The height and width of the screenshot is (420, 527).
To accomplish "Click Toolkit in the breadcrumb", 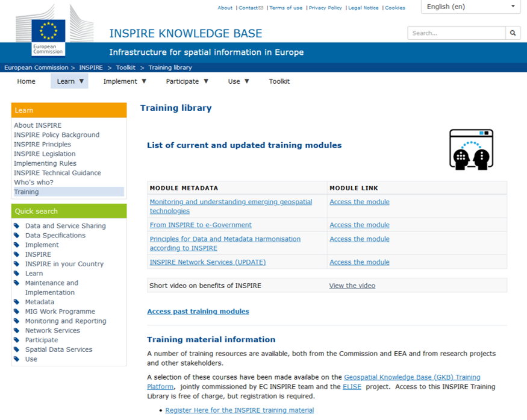I will click(126, 67).
